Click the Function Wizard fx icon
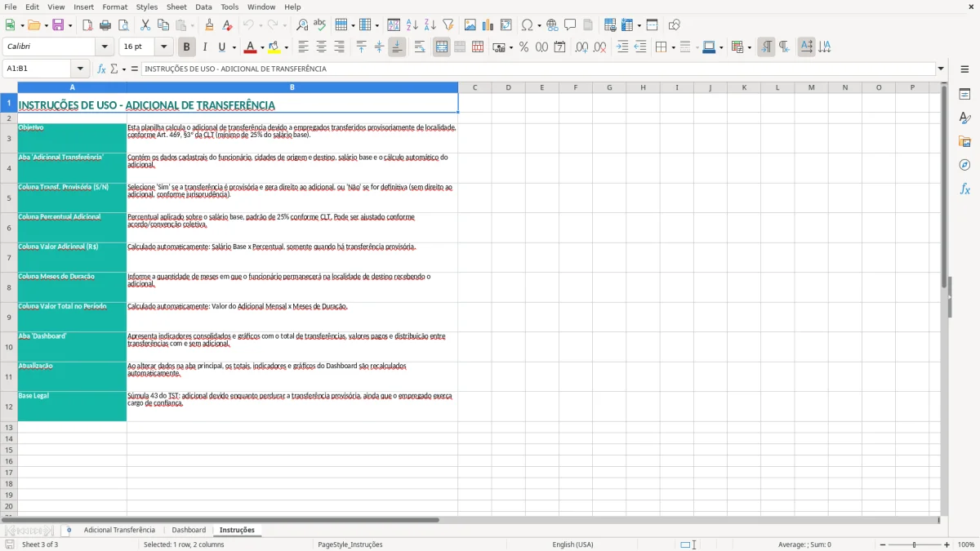The image size is (980, 551). [102, 69]
